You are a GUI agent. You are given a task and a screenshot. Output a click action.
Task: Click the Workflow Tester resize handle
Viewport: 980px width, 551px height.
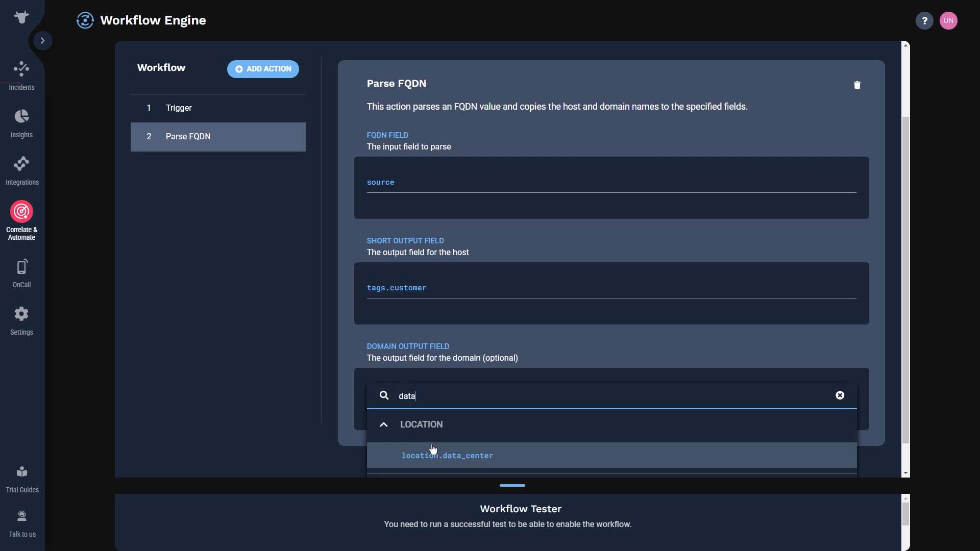[512, 486]
